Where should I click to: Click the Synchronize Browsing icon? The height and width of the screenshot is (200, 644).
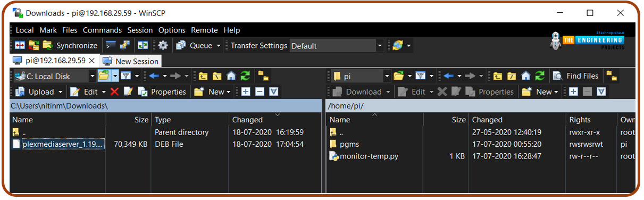coord(34,46)
